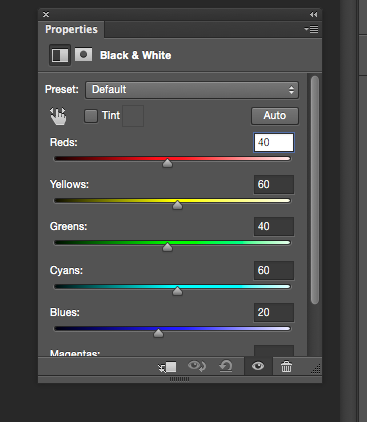View previous state of the adjustment
This screenshot has height=422, width=367.
click(x=197, y=366)
